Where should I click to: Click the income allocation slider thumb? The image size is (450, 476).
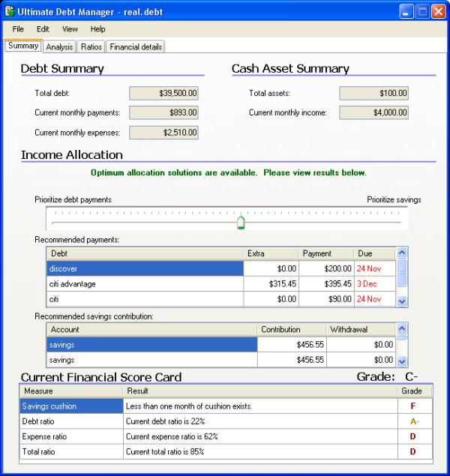point(241,223)
